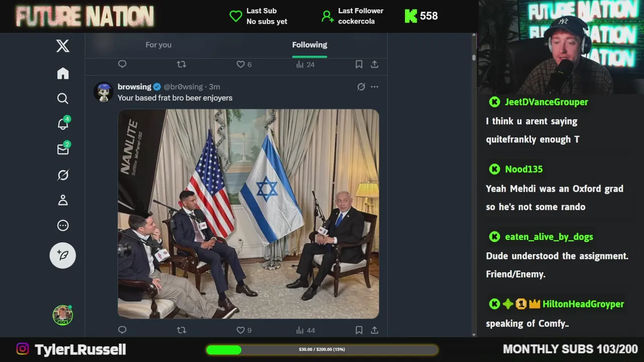This screenshot has width=644, height=362.
Task: Open the X logo home link
Action: (63, 46)
